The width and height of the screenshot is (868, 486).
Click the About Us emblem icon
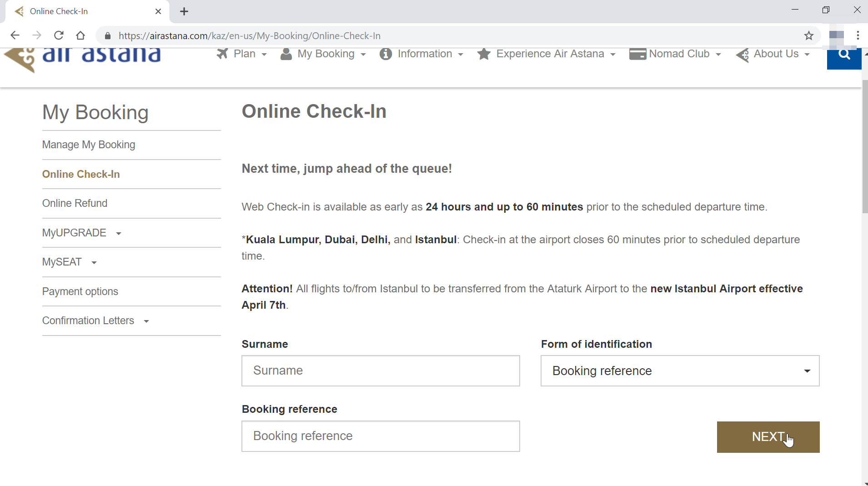[x=743, y=55]
